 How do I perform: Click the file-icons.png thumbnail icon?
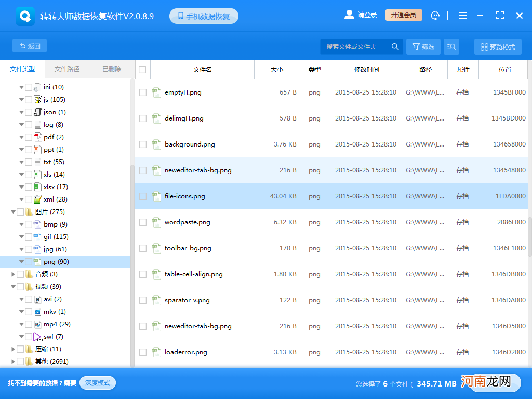(157, 196)
